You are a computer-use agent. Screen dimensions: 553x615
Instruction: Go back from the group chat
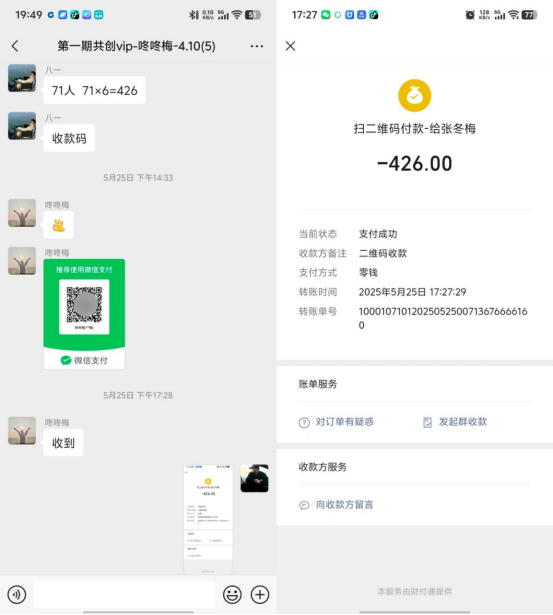tap(15, 46)
